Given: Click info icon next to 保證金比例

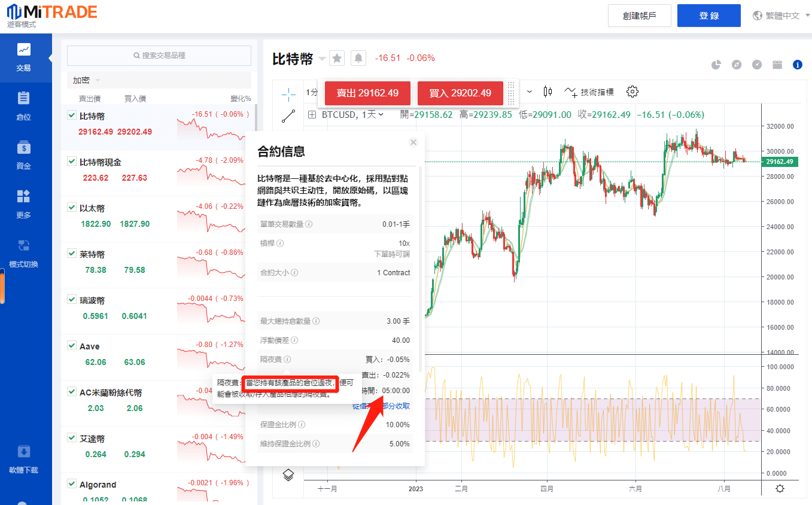Looking at the screenshot, I should click(x=302, y=425).
